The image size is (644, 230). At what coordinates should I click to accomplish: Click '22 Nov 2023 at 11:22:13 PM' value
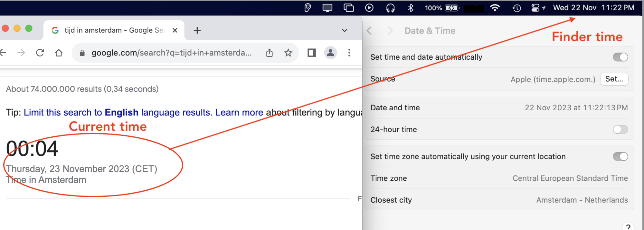point(576,108)
